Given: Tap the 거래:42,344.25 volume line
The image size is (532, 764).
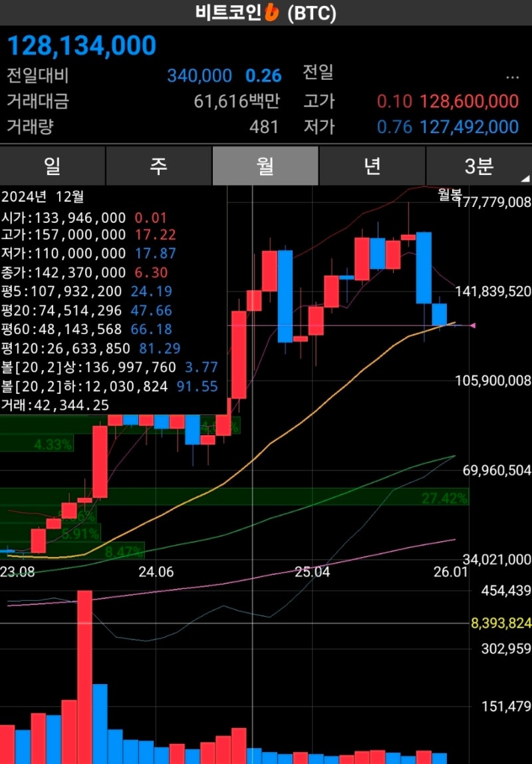Looking at the screenshot, I should [55, 405].
